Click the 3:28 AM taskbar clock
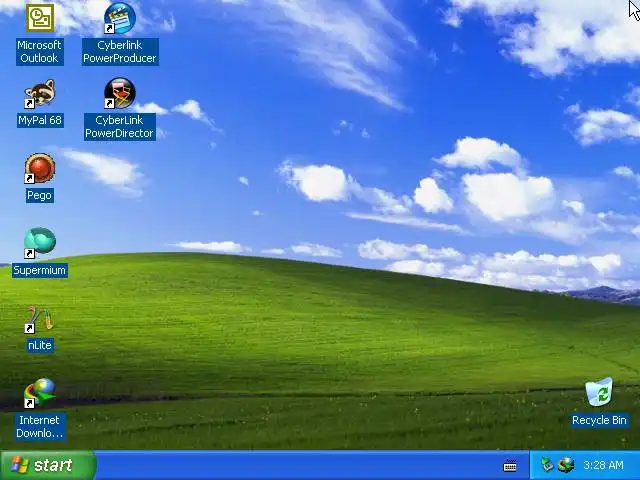The image size is (640, 480). click(603, 465)
